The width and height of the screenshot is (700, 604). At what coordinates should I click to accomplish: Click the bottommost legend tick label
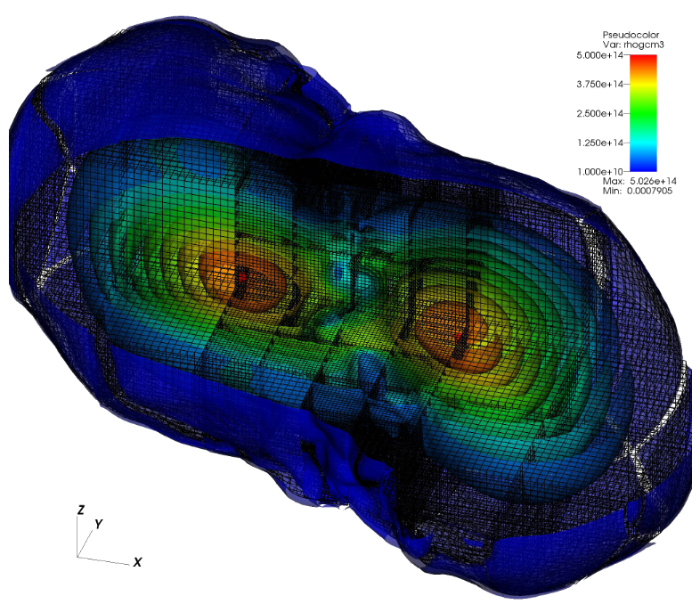[x=602, y=170]
